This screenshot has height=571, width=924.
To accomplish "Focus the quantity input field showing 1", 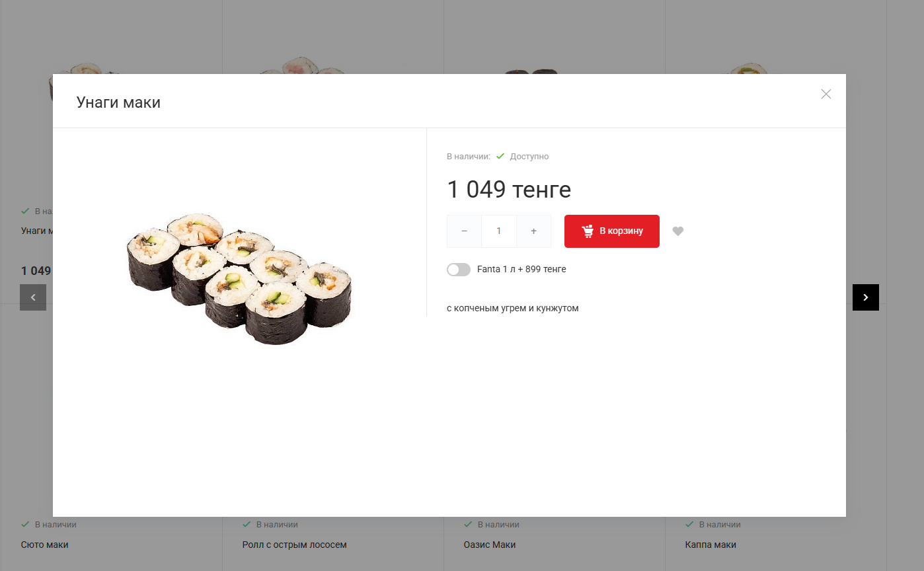I will (x=499, y=231).
